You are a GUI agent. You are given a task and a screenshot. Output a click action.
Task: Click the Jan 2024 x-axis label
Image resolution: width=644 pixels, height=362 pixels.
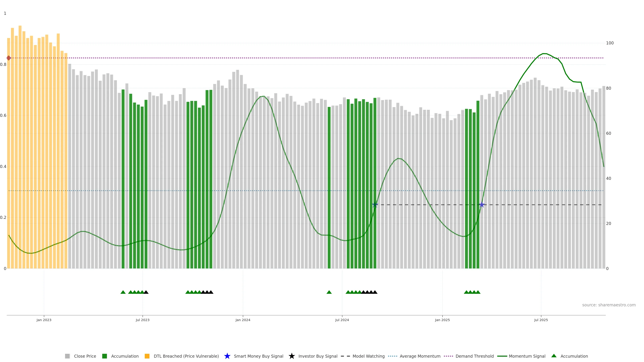pyautogui.click(x=243, y=320)
